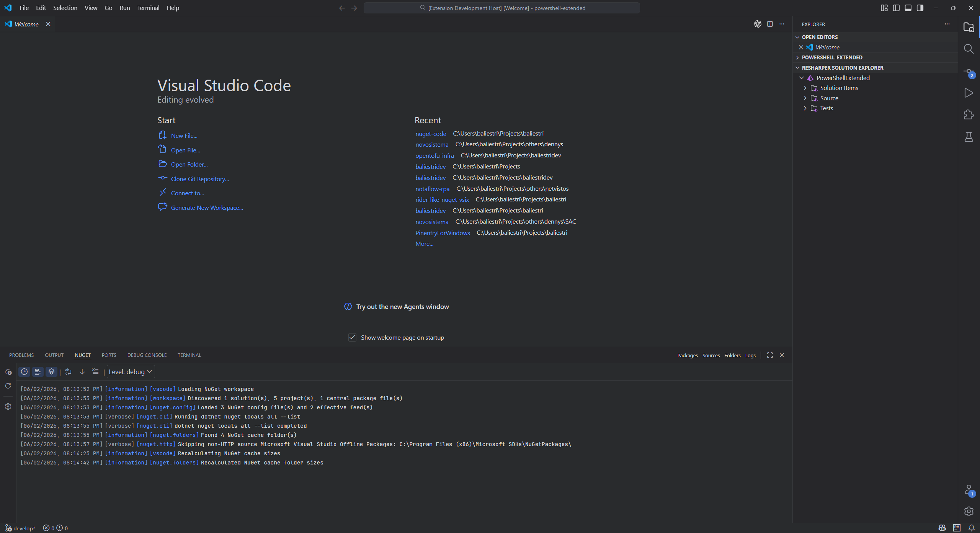
Task: Click the scroll-to-end down arrow in the log toolbar
Action: coord(82,371)
